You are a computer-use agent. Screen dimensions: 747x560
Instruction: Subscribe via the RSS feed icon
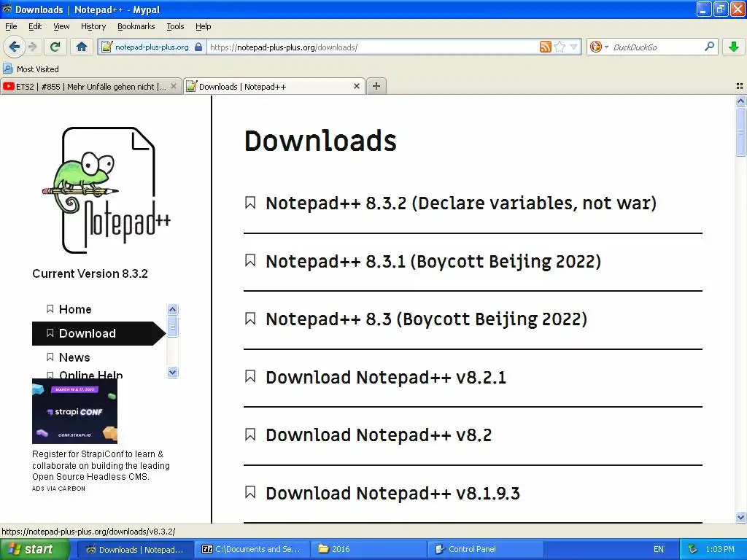tap(545, 47)
